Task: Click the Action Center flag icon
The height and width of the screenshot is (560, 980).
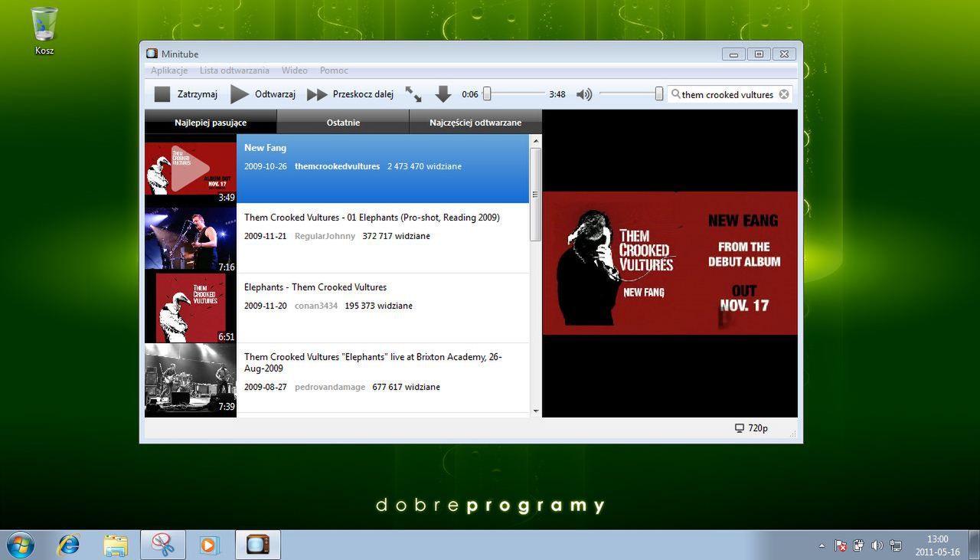Action: (x=841, y=545)
